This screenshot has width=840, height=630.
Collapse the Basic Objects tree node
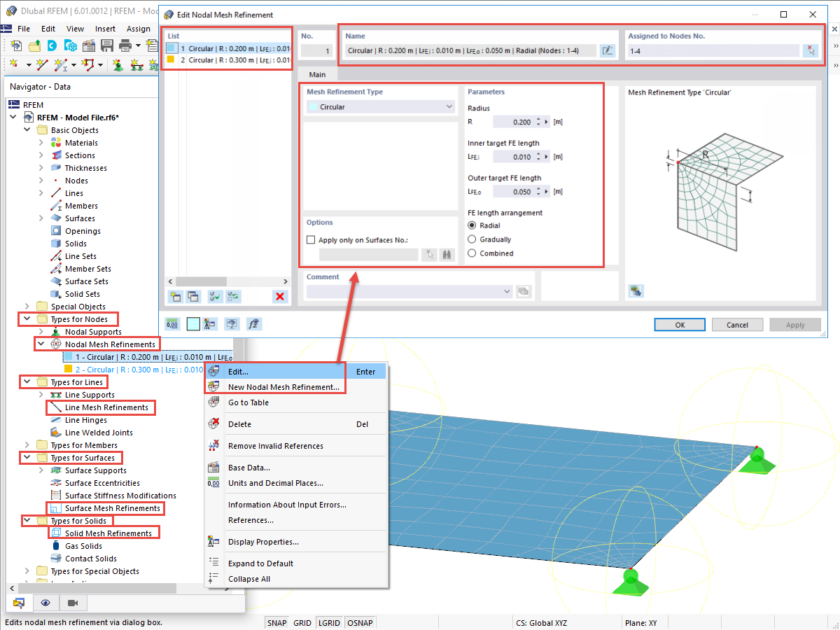pos(27,130)
